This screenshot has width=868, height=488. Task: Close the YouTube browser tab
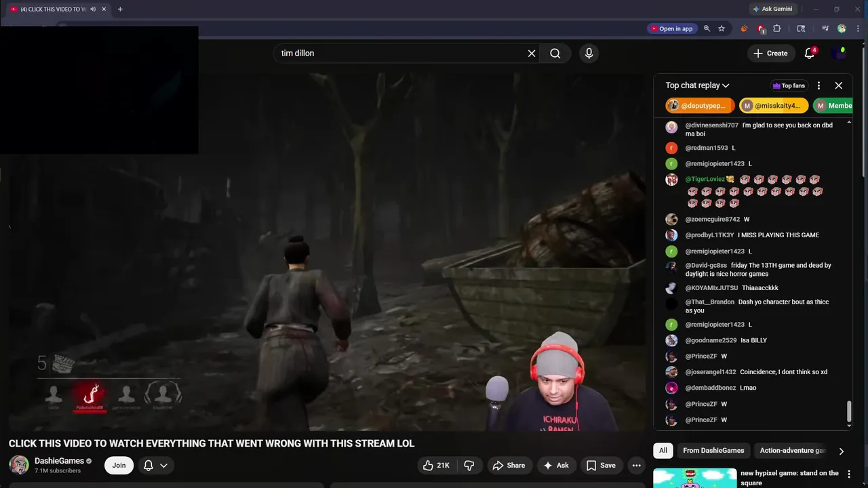[104, 9]
